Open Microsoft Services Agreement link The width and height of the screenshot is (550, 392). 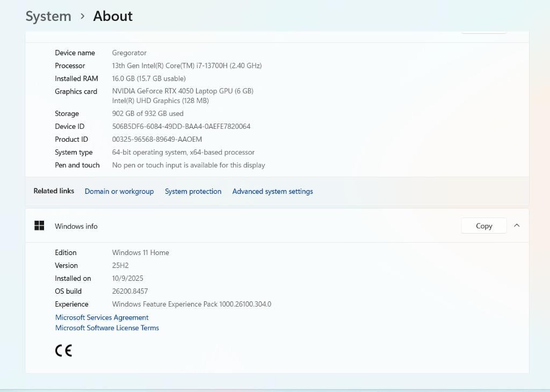click(x=102, y=317)
